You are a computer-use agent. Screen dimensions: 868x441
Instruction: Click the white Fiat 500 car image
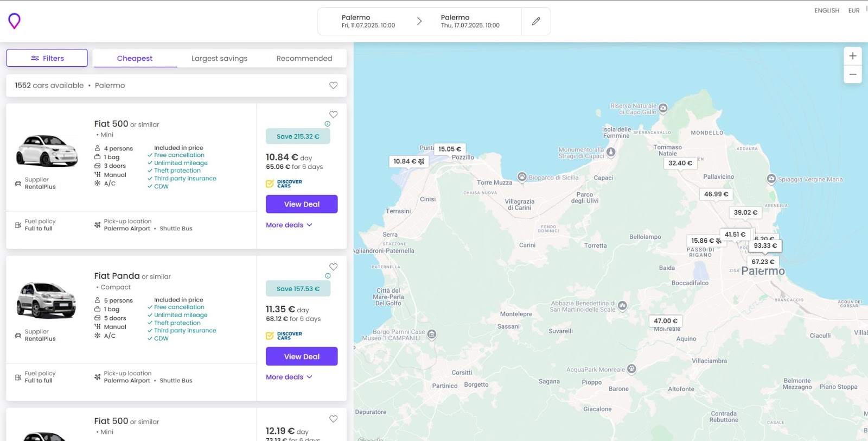point(47,150)
